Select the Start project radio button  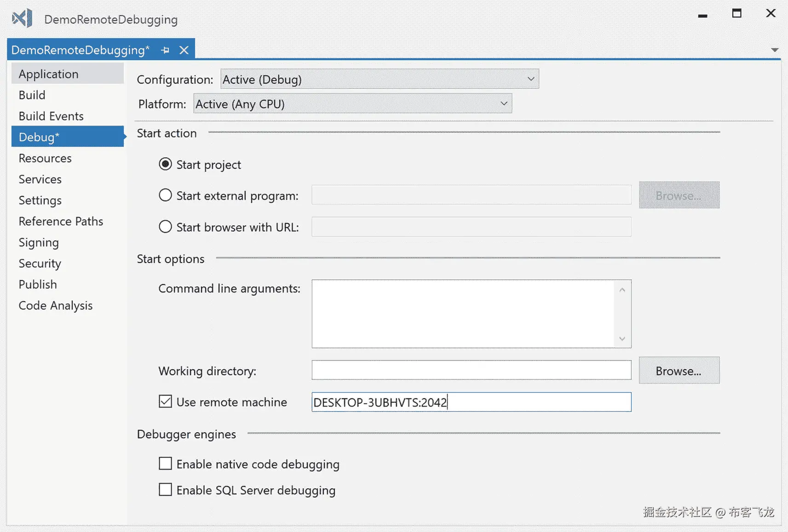165,164
